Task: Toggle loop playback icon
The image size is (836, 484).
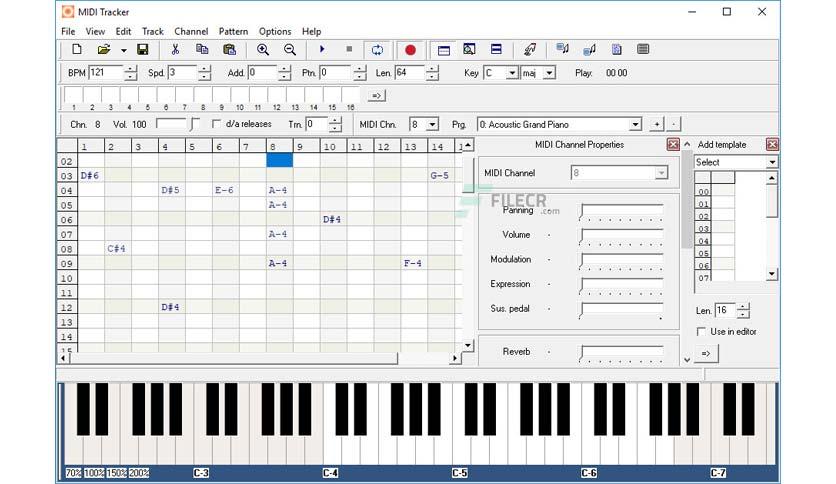Action: [377, 50]
